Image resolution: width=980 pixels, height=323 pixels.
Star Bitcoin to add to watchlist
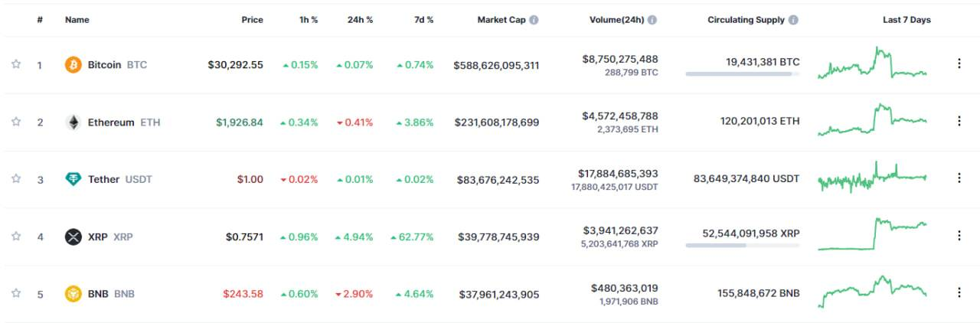pyautogui.click(x=16, y=64)
